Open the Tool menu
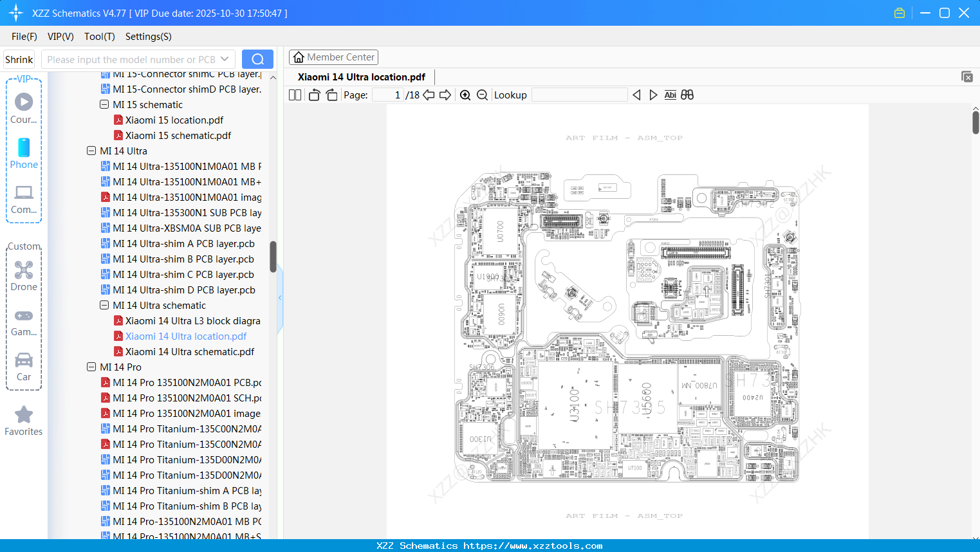This screenshot has width=980, height=552. click(99, 37)
